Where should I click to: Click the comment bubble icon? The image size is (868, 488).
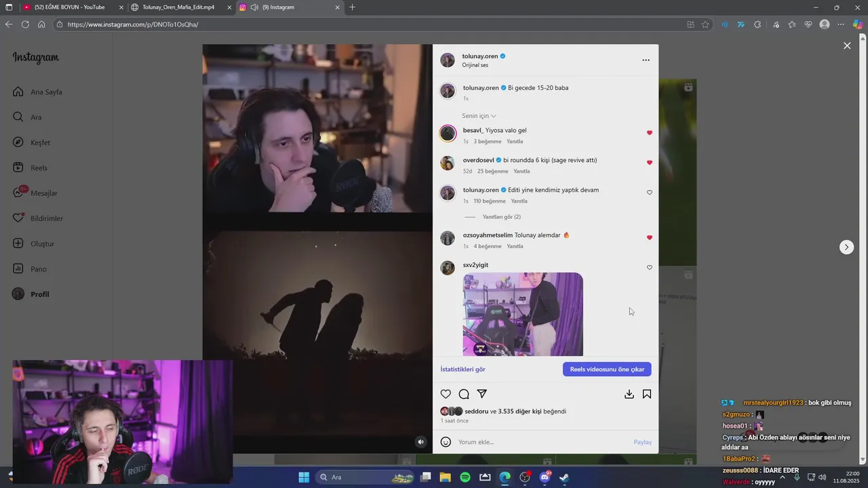[464, 394]
